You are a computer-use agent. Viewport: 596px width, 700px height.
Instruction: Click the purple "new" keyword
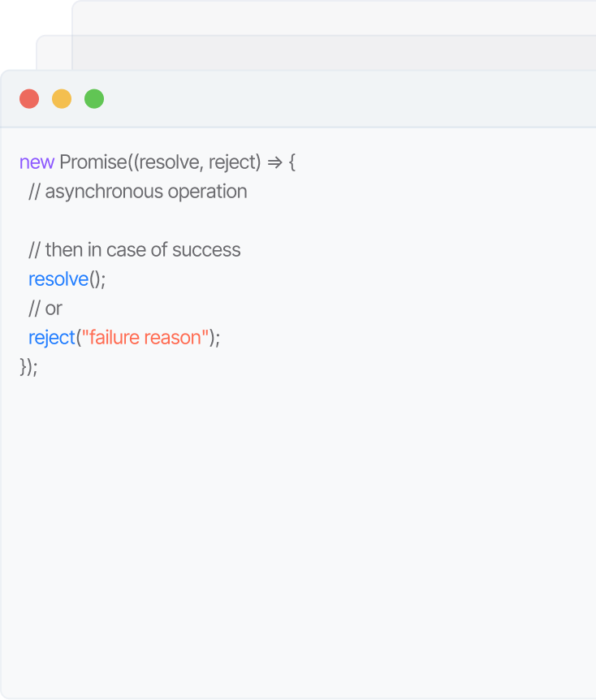(x=37, y=162)
